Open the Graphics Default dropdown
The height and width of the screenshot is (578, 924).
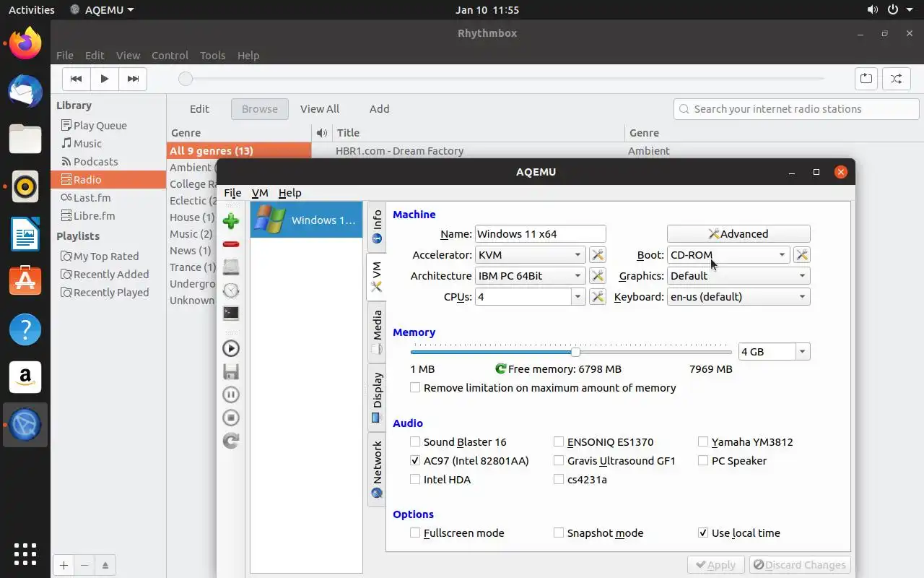tap(738, 275)
